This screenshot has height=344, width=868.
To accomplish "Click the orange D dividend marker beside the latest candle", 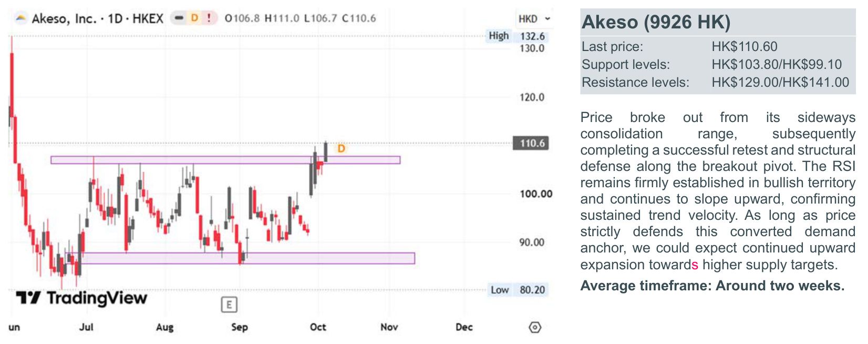I will 341,148.
